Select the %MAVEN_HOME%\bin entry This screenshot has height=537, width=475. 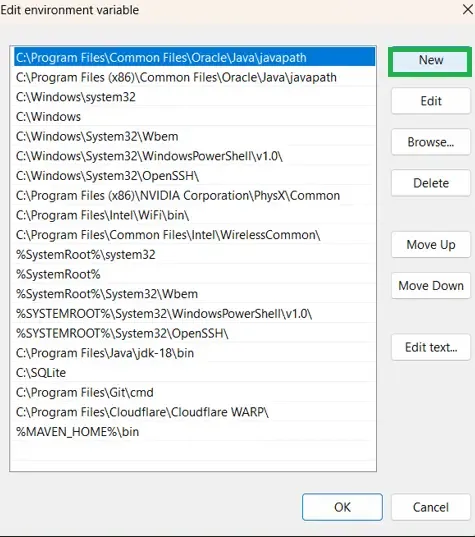click(193, 432)
